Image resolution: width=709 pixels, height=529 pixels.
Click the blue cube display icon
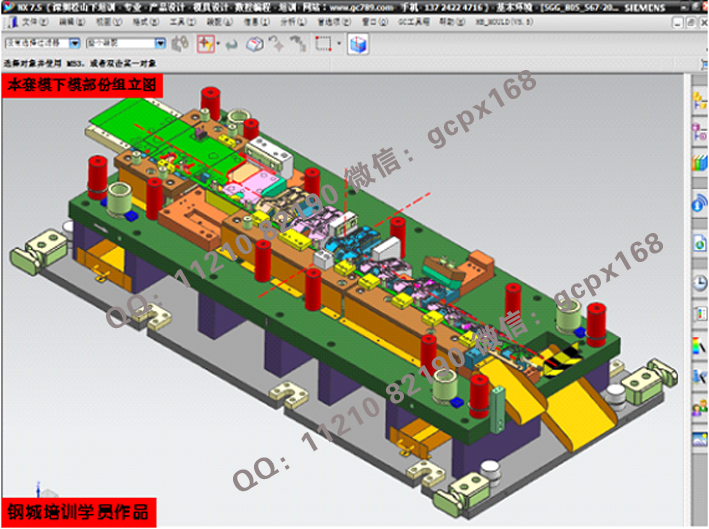coord(357,44)
